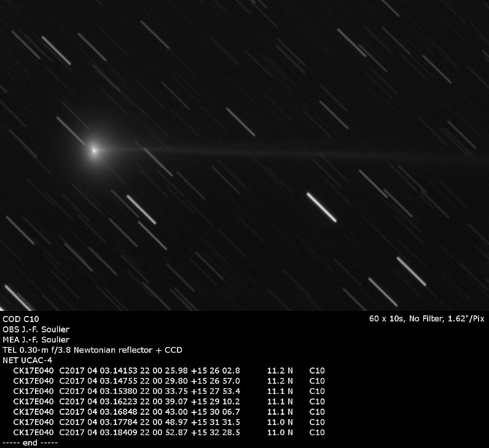Click the brightest star trail right of center

tap(321, 207)
